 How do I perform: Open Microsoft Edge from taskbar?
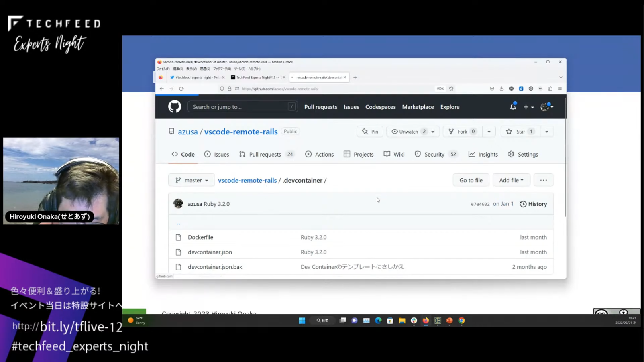coord(378,321)
